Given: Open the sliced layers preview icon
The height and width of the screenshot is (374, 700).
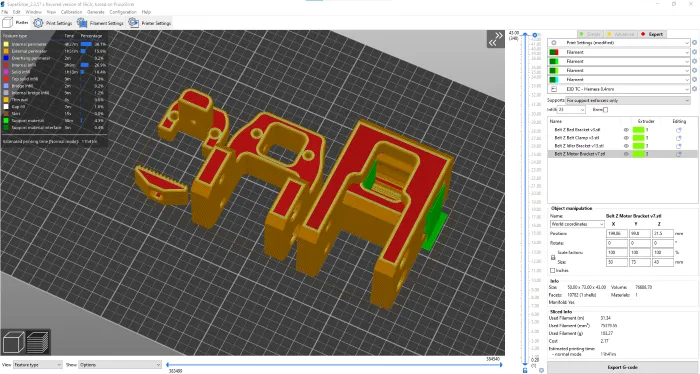Looking at the screenshot, I should (x=38, y=343).
